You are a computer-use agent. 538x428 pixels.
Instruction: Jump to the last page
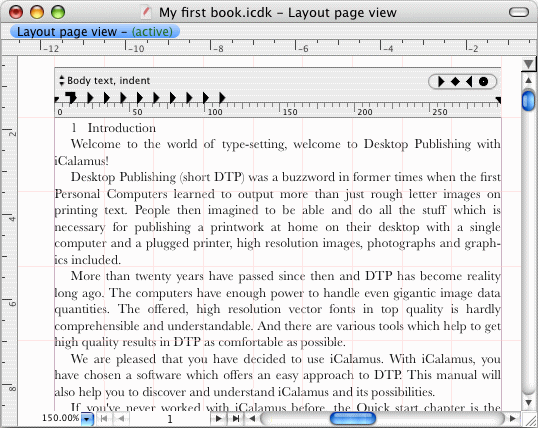(x=236, y=418)
